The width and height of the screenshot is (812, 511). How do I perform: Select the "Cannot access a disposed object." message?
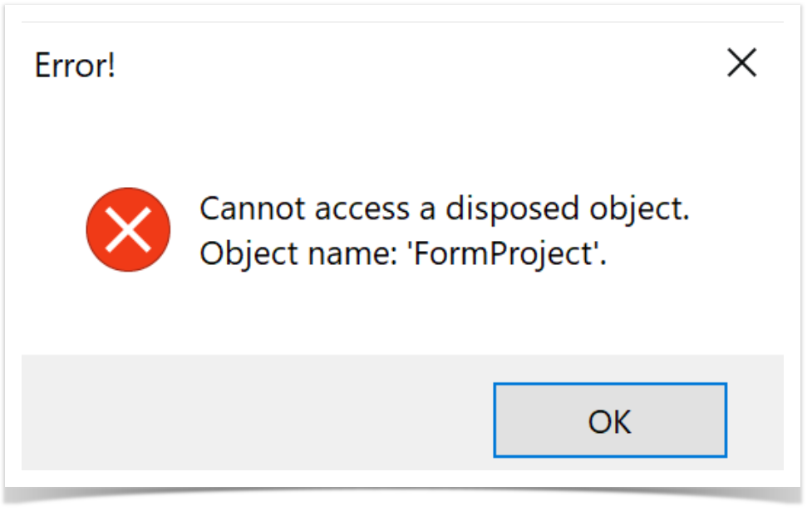pos(445,209)
